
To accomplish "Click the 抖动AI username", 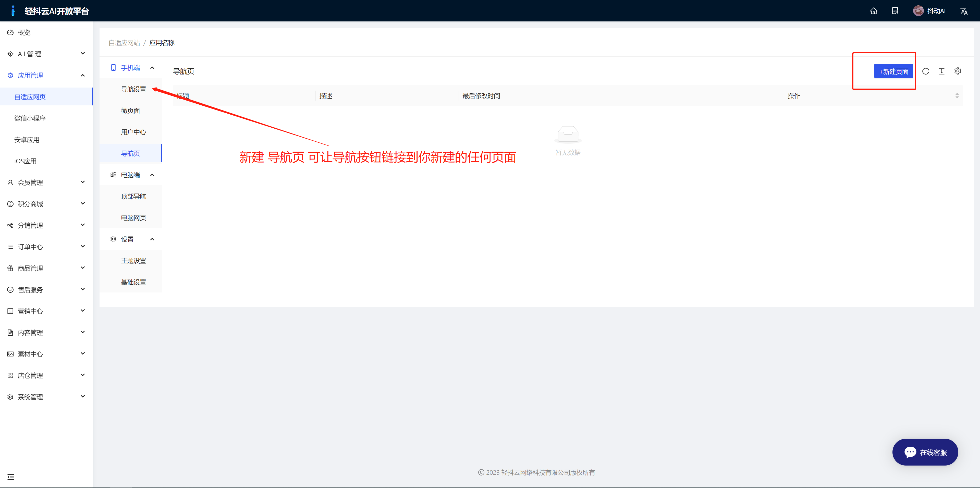I will (936, 11).
